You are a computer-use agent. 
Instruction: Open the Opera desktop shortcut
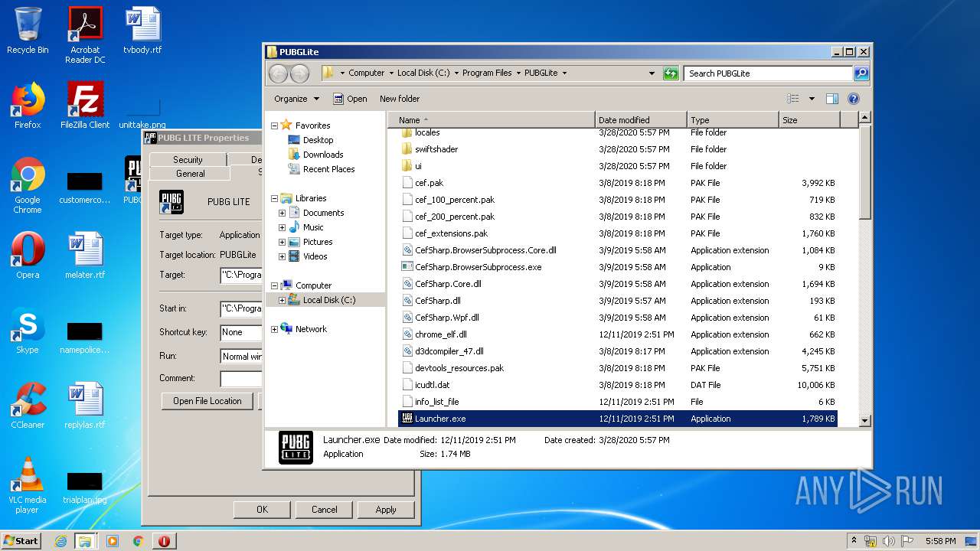point(28,256)
